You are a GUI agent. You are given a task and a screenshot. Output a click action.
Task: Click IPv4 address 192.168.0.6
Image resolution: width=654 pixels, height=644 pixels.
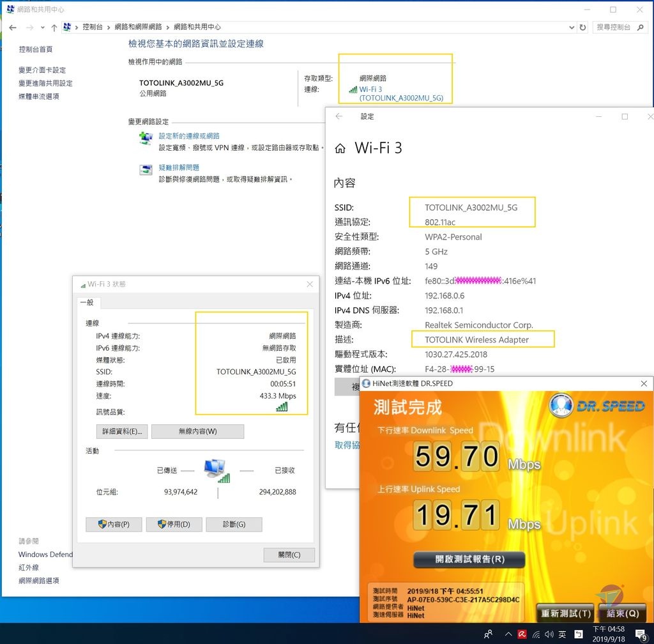point(445,296)
